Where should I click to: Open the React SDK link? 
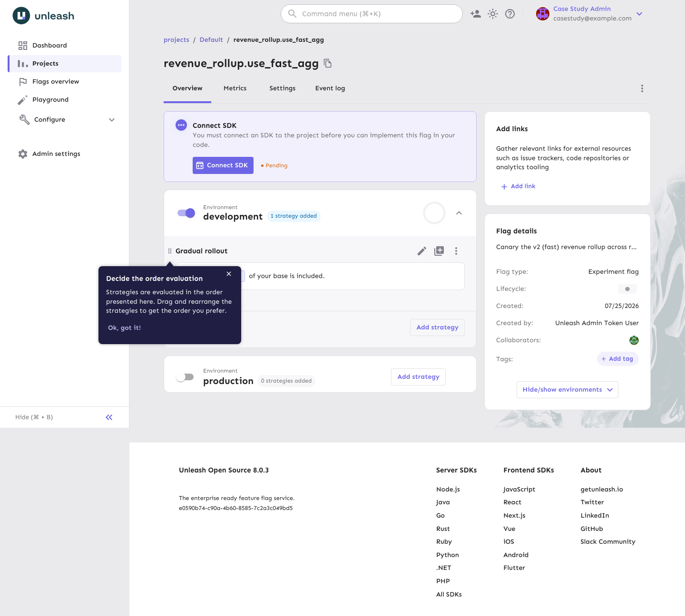[512, 502]
